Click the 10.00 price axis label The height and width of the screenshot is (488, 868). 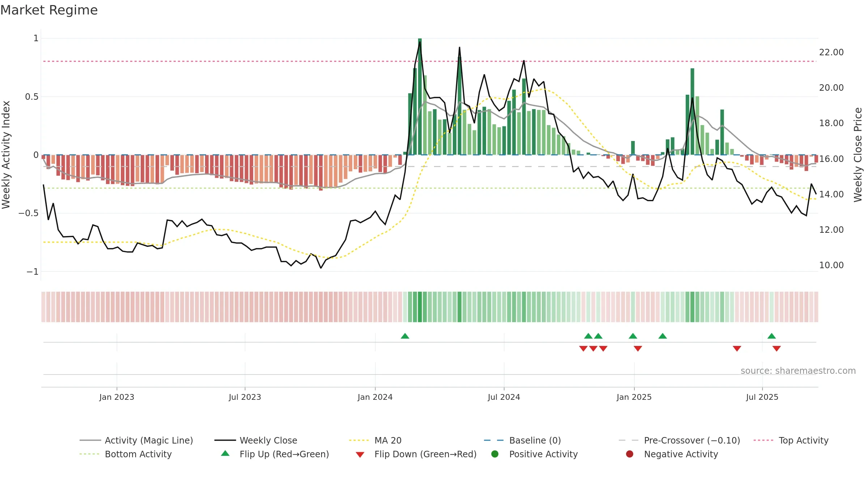tap(831, 265)
